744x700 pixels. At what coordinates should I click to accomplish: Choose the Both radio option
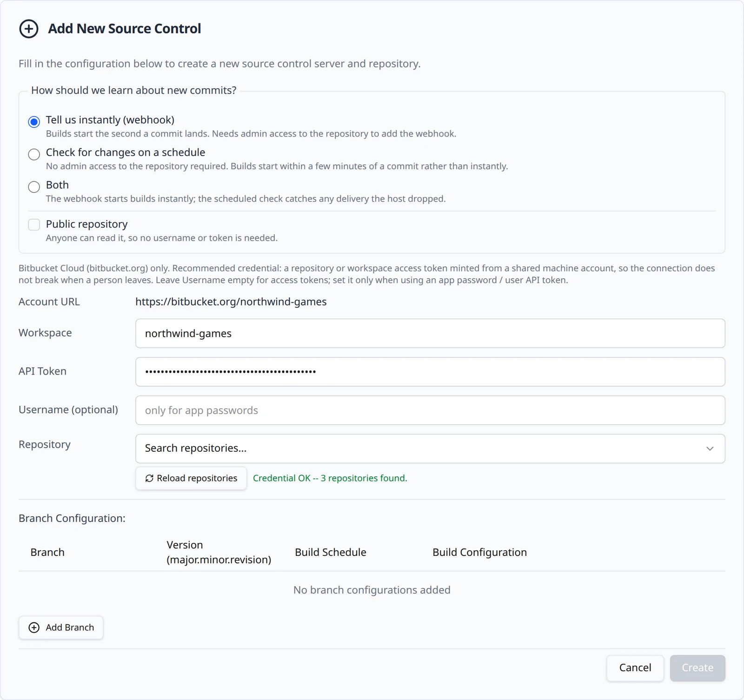click(34, 187)
